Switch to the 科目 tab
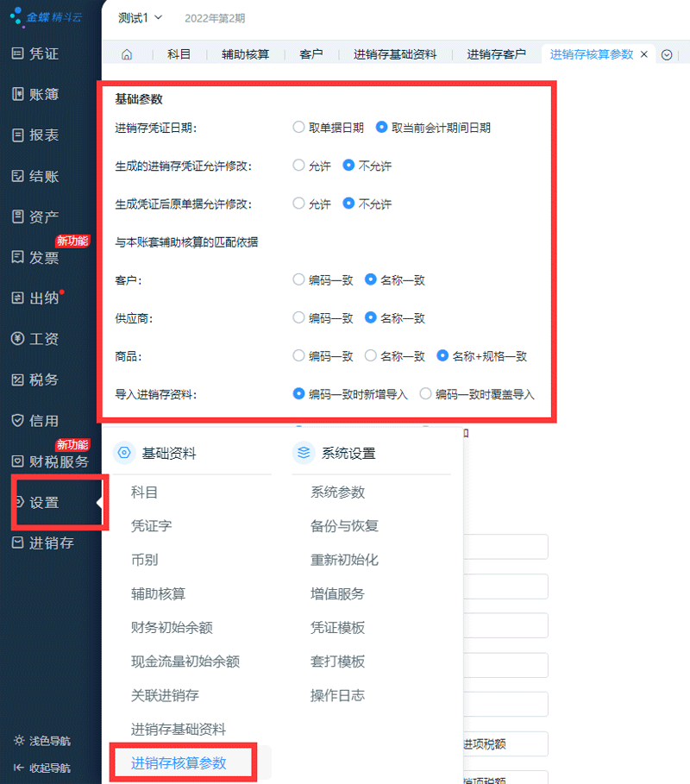Viewport: 690px width, 784px height. (x=179, y=54)
